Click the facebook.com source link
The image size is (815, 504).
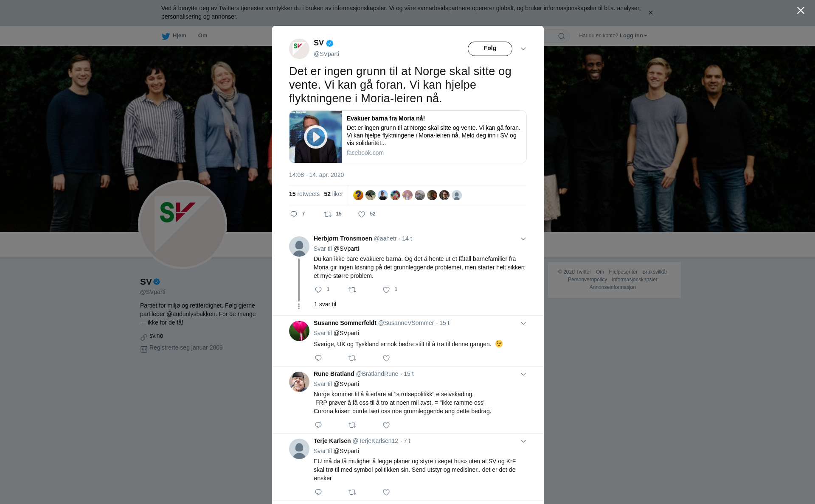click(x=365, y=153)
